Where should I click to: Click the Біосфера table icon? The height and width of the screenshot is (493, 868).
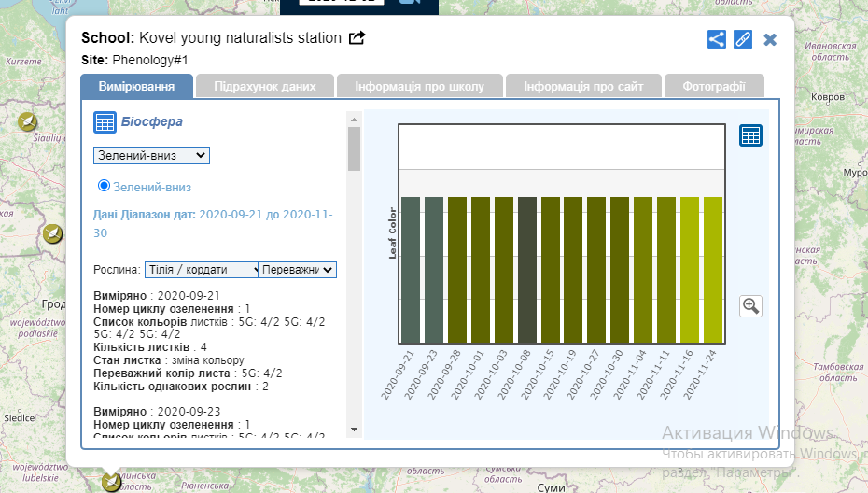[105, 121]
